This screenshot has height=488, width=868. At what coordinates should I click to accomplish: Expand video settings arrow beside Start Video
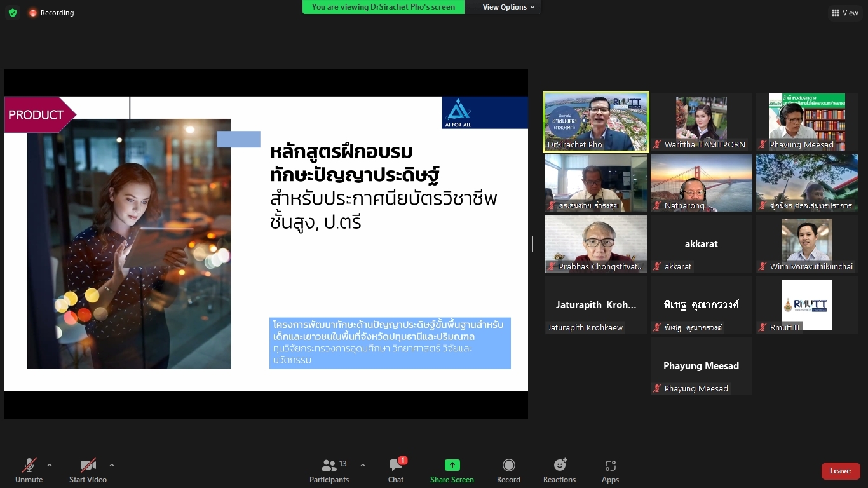[112, 465]
